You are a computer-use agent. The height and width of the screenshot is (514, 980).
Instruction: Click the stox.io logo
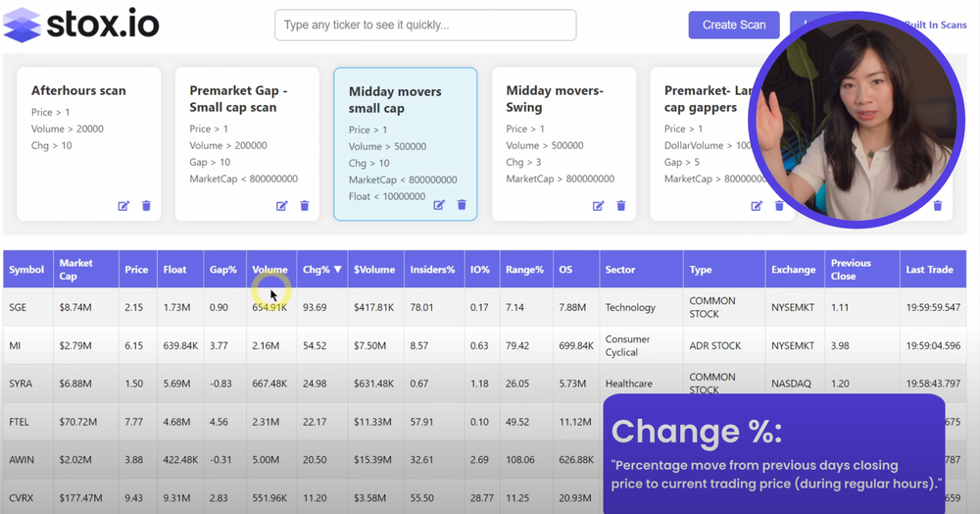81,25
